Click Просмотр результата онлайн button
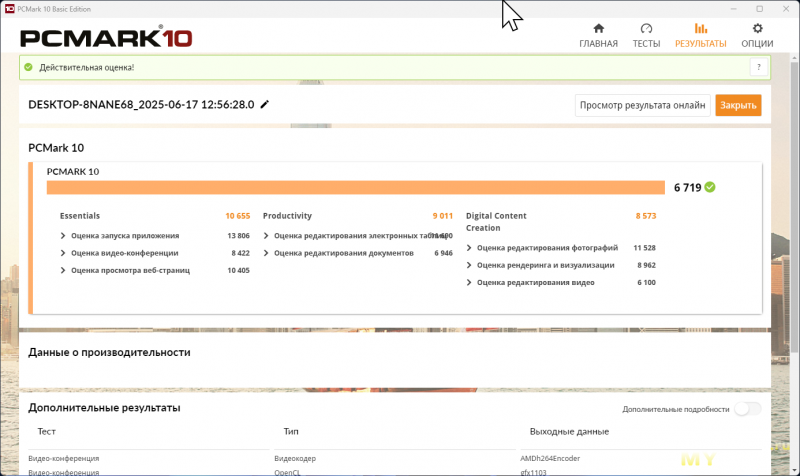 point(642,105)
